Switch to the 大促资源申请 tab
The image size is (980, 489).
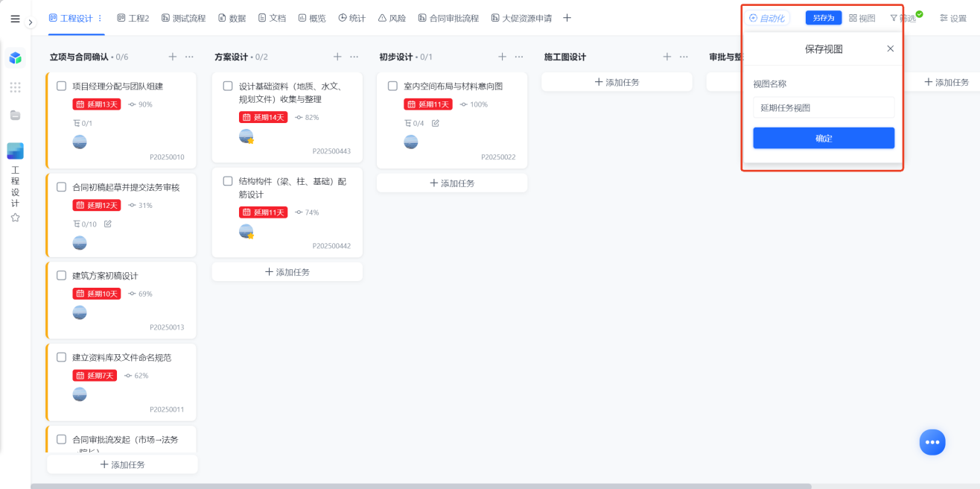pyautogui.click(x=521, y=18)
